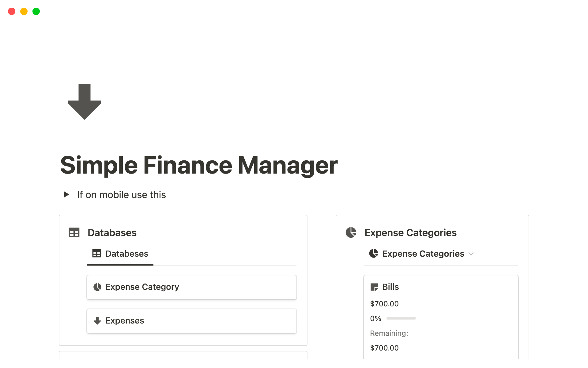Click the 0% progress bar under Bills
The height and width of the screenshot is (368, 588).
(x=401, y=319)
